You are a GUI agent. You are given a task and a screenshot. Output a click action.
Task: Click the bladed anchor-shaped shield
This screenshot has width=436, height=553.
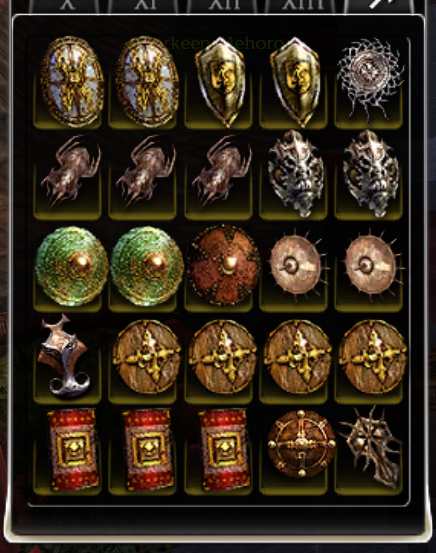click(64, 356)
